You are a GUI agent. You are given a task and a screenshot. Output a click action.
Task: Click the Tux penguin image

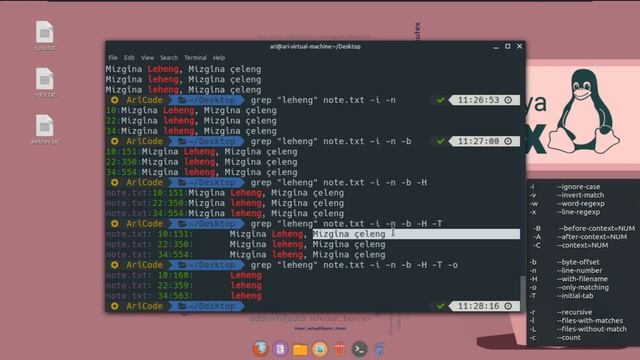pos(584,111)
